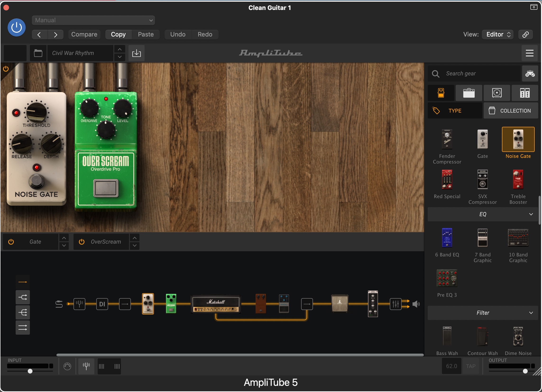Screen dimensions: 542x392
Task: Step OverScream slot model up
Action: (x=134, y=238)
